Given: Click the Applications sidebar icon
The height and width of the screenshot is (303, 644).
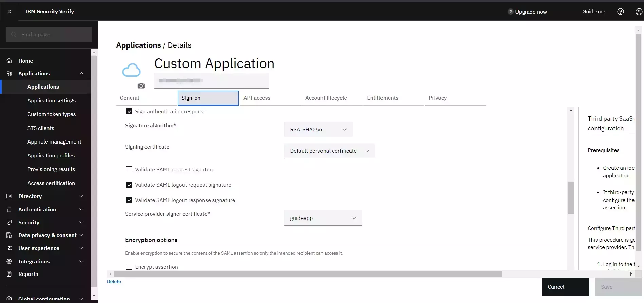Looking at the screenshot, I should click(9, 73).
